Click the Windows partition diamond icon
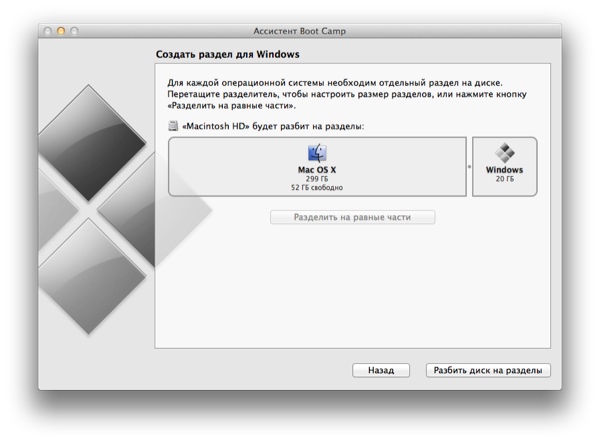This screenshot has height=443, width=600. [505, 153]
